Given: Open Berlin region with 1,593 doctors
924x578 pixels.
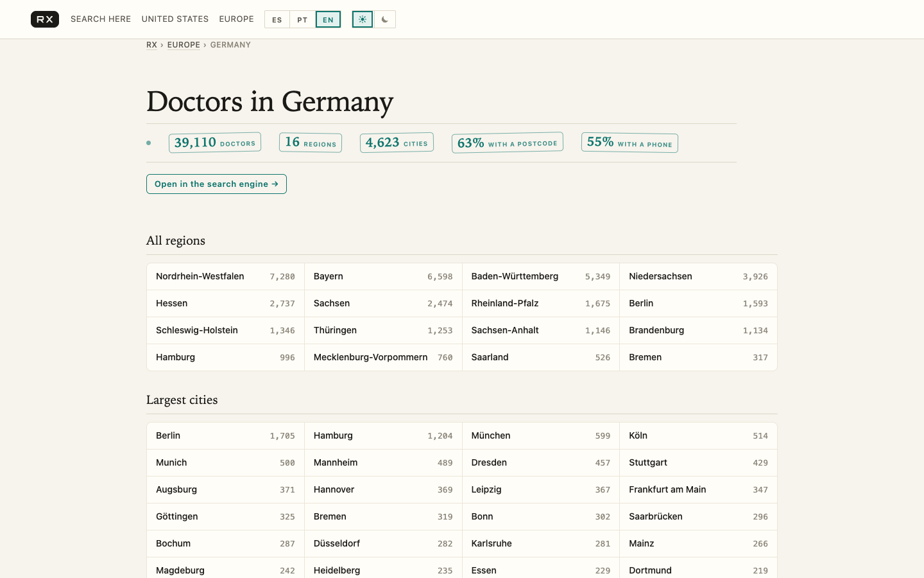Looking at the screenshot, I should (698, 304).
